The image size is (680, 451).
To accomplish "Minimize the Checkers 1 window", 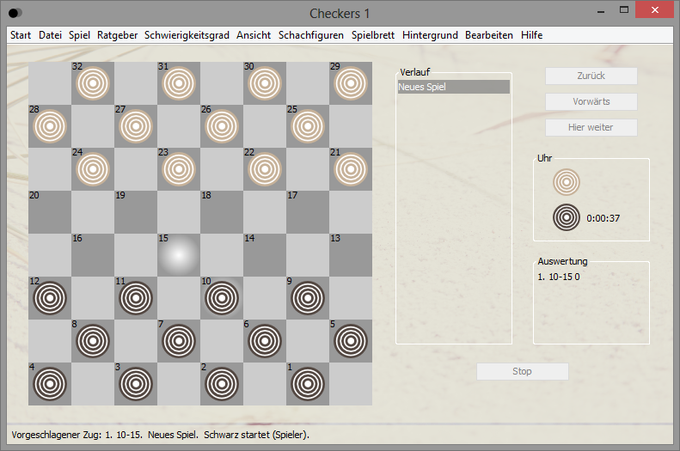I will (x=601, y=11).
